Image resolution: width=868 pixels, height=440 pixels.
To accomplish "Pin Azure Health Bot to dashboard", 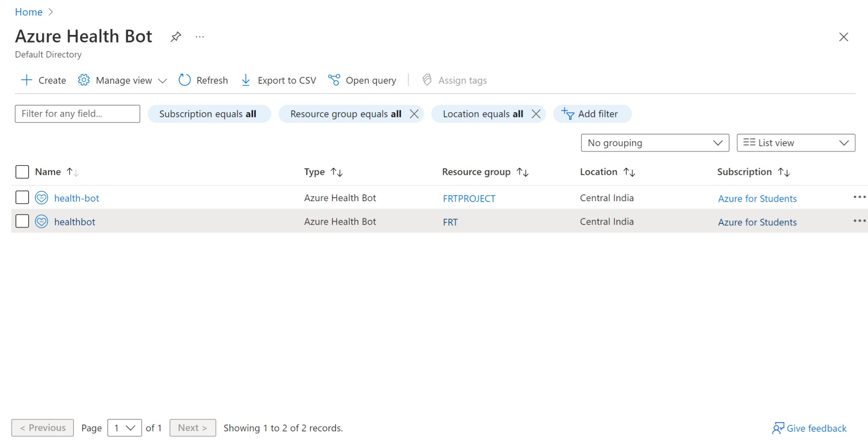I will 176,37.
